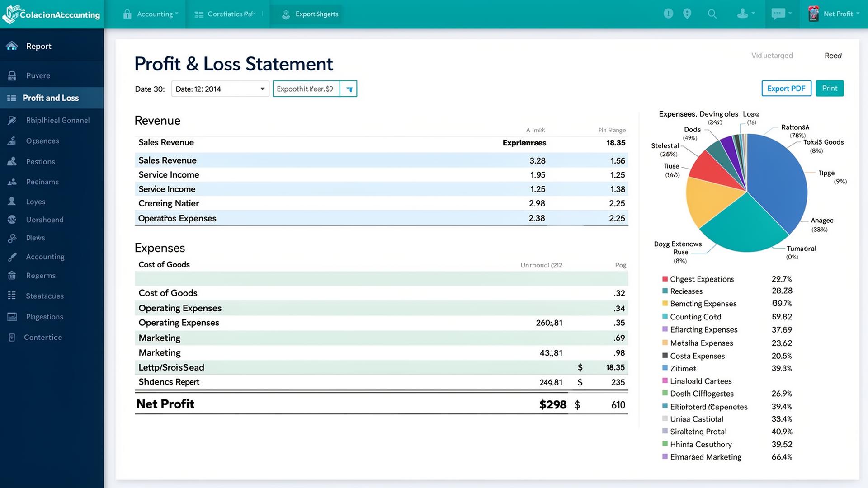The width and height of the screenshot is (868, 488).
Task: Click the Profit and Loss list icon
Action: click(12, 98)
